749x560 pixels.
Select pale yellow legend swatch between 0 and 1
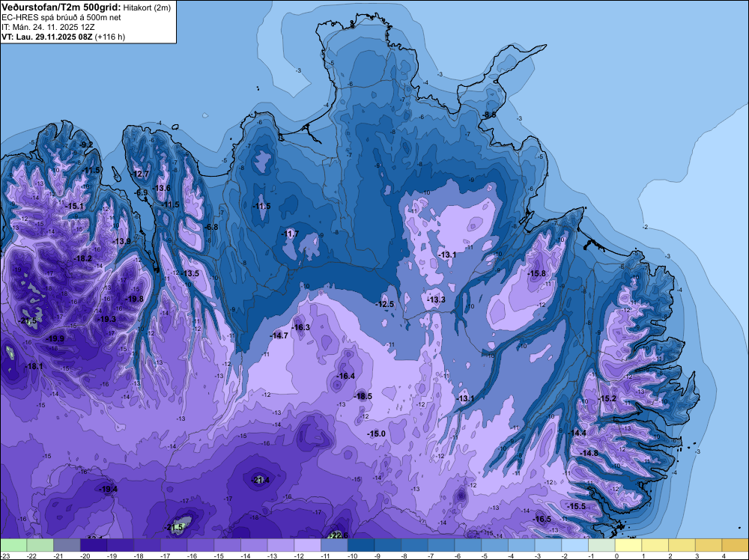point(628,545)
